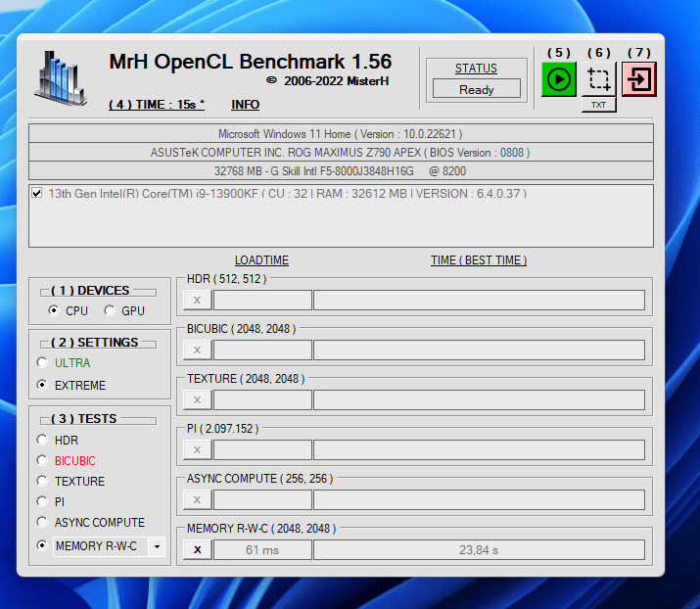Click the G Skill memory info row
Image resolution: width=700 pixels, height=609 pixels.
[x=341, y=171]
